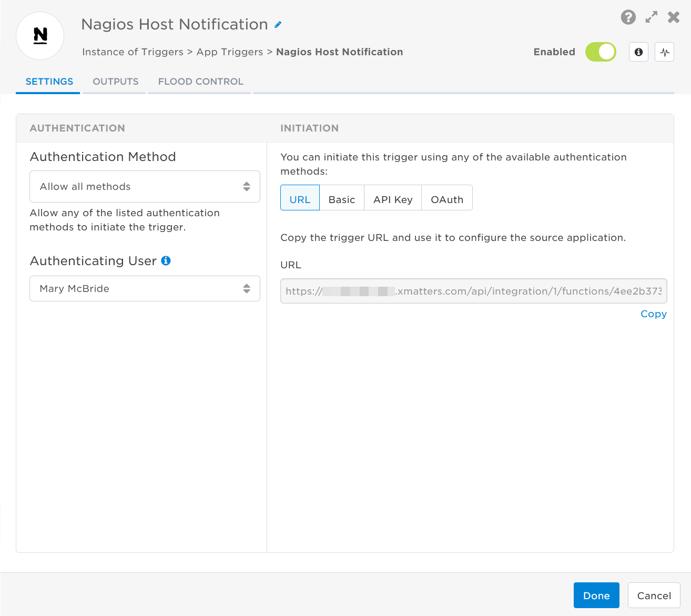
Task: Save settings with the Done button
Action: click(x=596, y=595)
